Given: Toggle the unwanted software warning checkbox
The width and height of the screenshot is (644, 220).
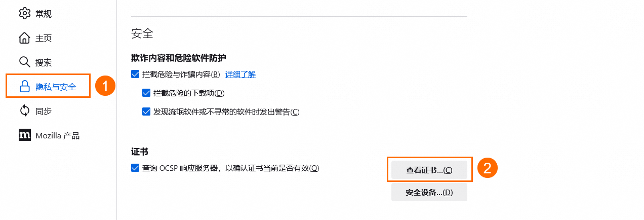Looking at the screenshot, I should click(147, 112).
